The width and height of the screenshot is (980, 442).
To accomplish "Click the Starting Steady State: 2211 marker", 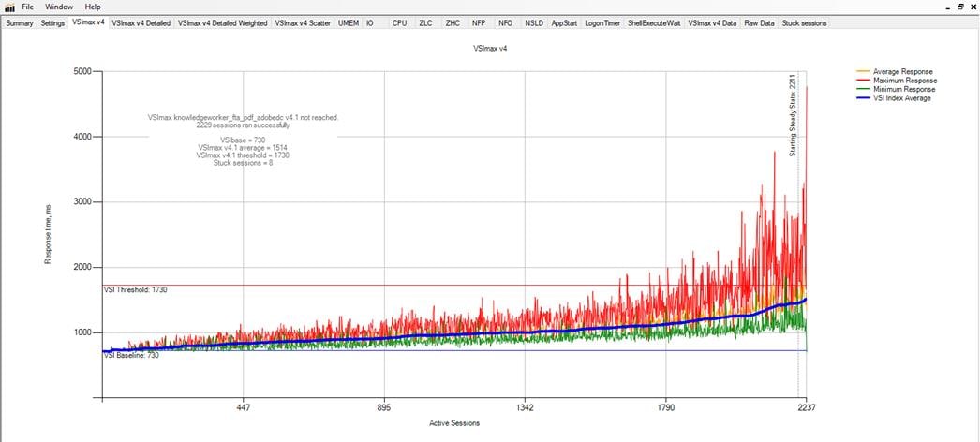I will pyautogui.click(x=792, y=115).
